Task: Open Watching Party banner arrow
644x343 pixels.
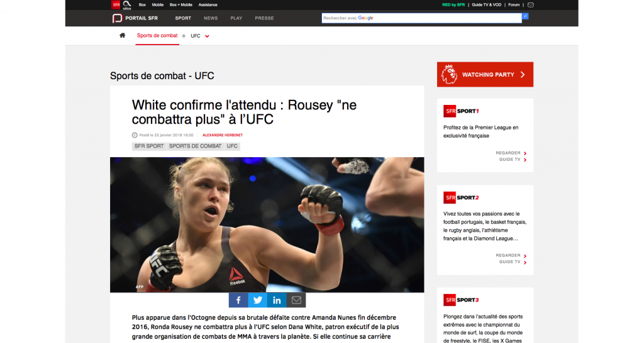Action: 523,75
